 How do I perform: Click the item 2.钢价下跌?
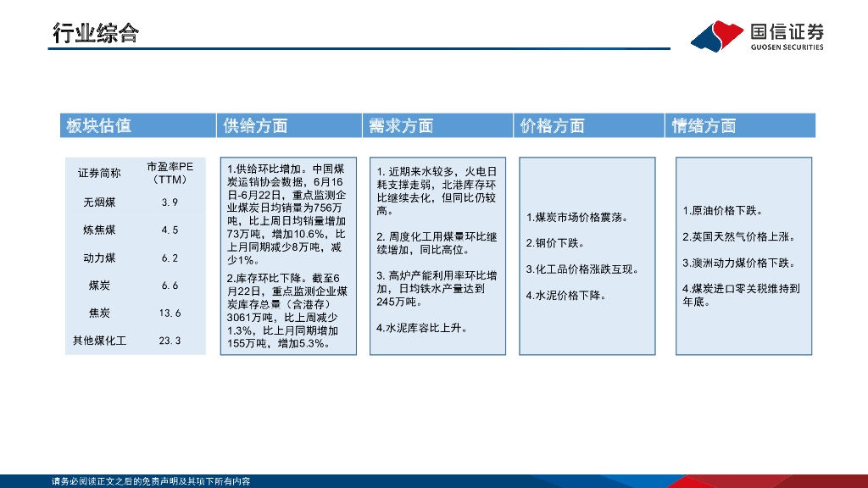[x=555, y=243]
